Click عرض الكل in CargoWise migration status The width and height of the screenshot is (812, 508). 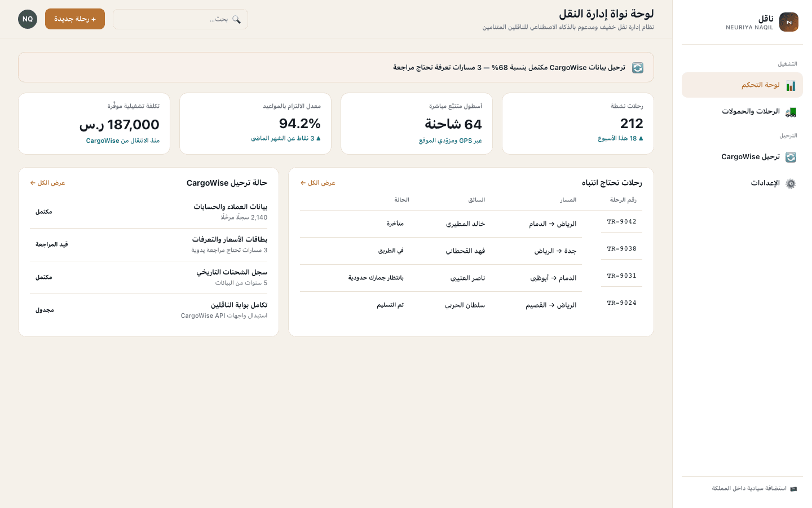pos(47,183)
